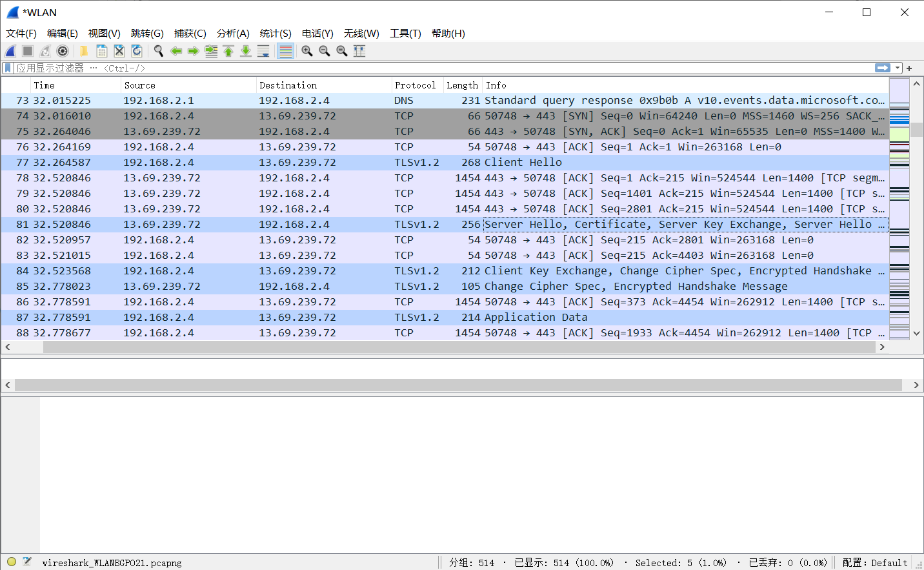Select packet 81 Server Hello, Certificate row

(x=445, y=225)
